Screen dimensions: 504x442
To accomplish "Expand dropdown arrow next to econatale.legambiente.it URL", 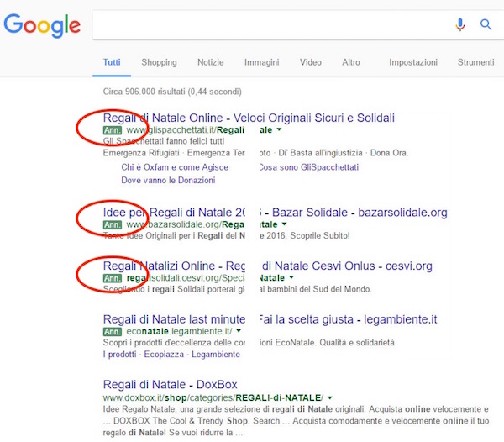I will (x=239, y=331).
